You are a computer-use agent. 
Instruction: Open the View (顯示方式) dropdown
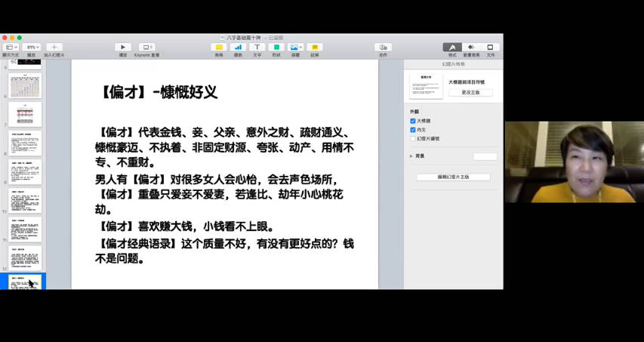point(11,47)
